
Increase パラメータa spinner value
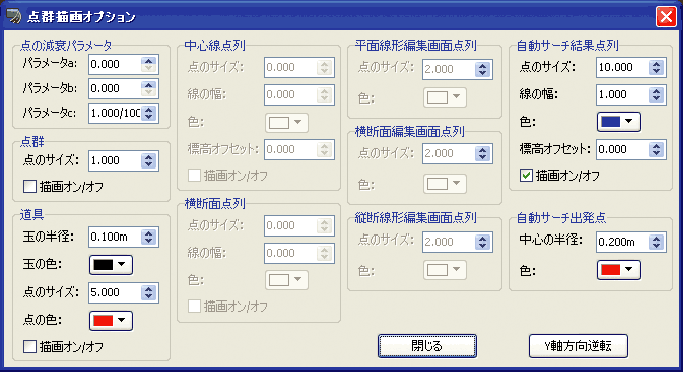149,61
